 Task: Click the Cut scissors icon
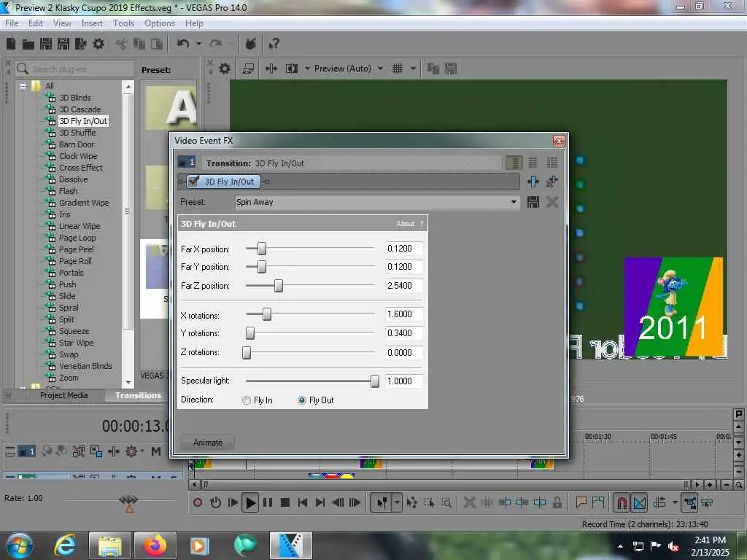pos(122,44)
